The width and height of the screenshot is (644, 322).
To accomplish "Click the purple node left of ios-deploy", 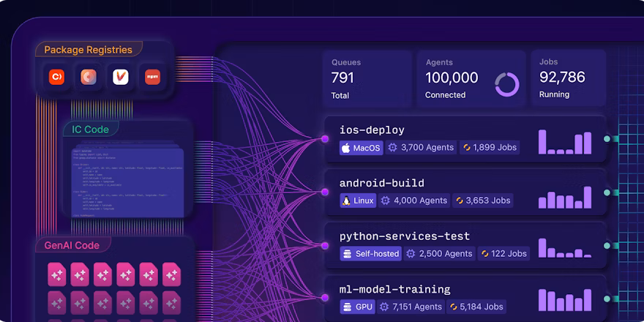I will click(325, 139).
